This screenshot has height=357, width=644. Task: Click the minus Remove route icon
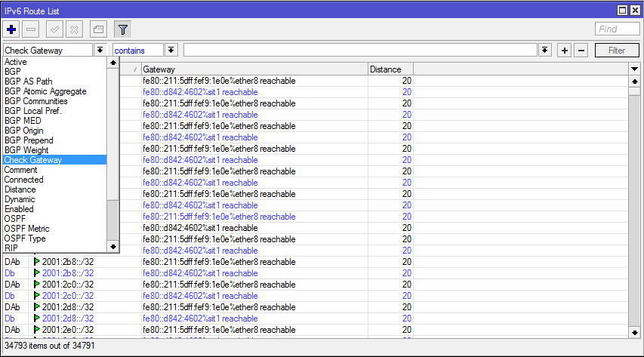[x=31, y=29]
